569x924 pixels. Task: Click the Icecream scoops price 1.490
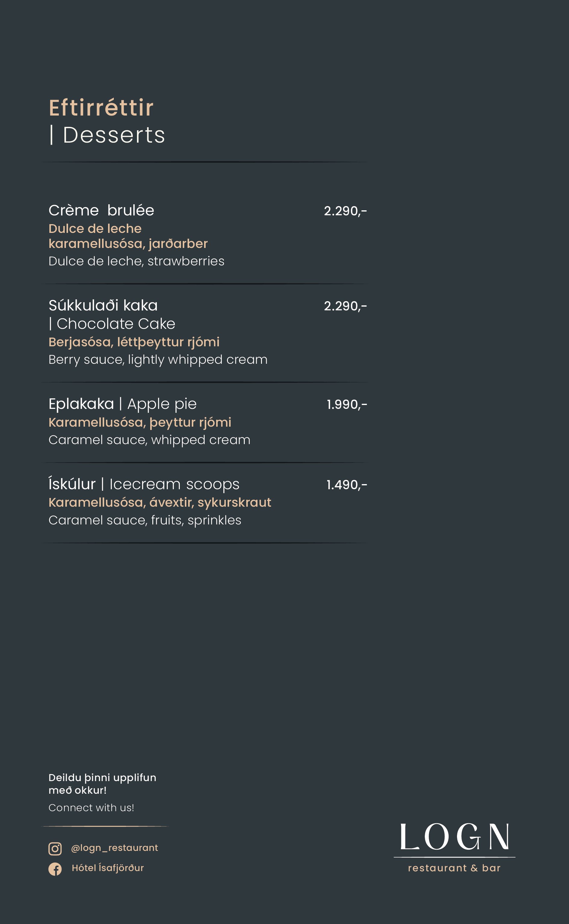tap(347, 485)
